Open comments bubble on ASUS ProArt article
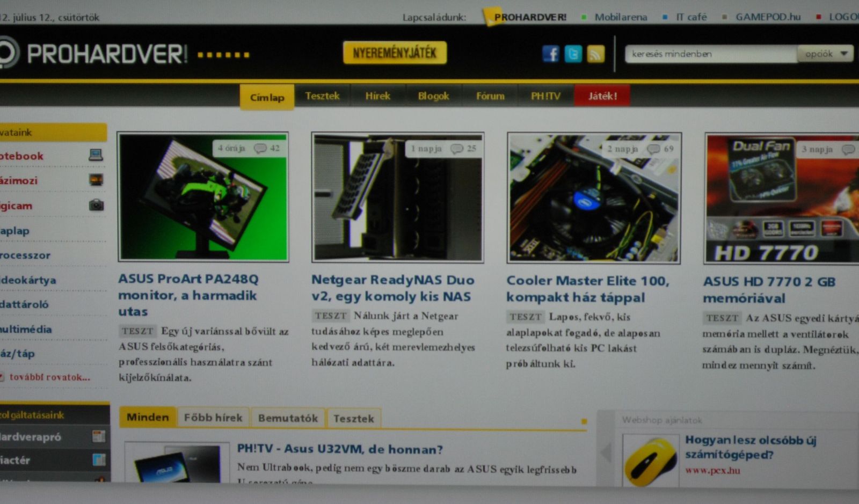The height and width of the screenshot is (504, 859). click(260, 148)
